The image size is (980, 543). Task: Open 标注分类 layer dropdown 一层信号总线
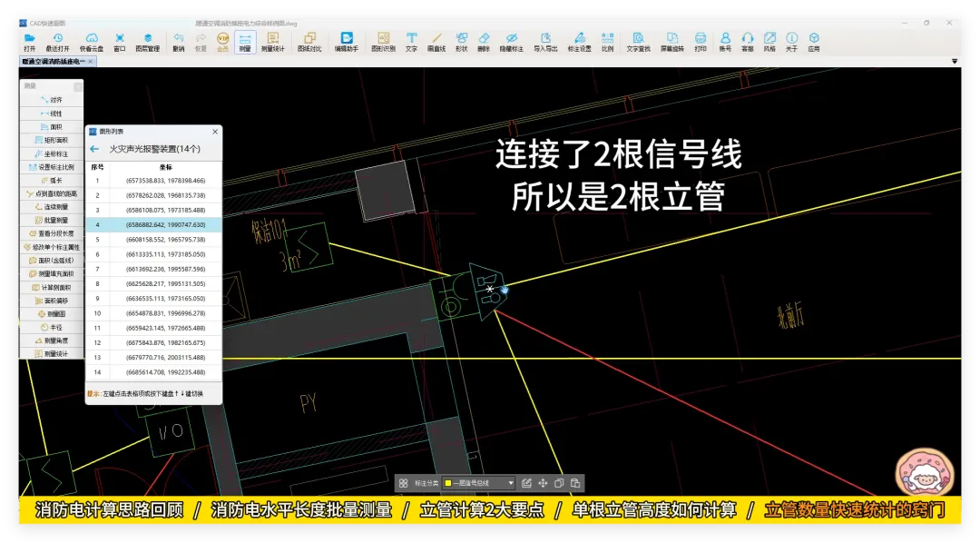pos(479,483)
